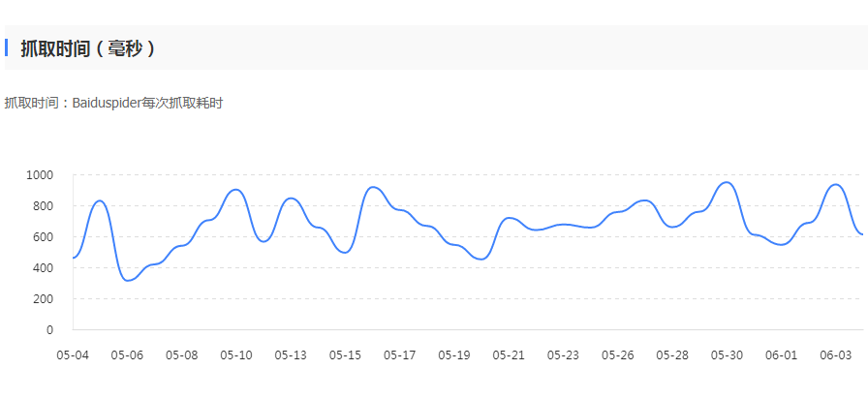Pick the 05-26 x-axis label
Image resolution: width=868 pixels, height=400 pixels.
click(618, 355)
